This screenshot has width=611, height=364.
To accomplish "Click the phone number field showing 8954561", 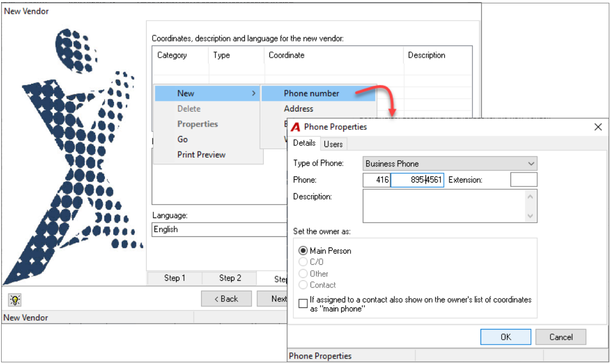I will pyautogui.click(x=417, y=180).
